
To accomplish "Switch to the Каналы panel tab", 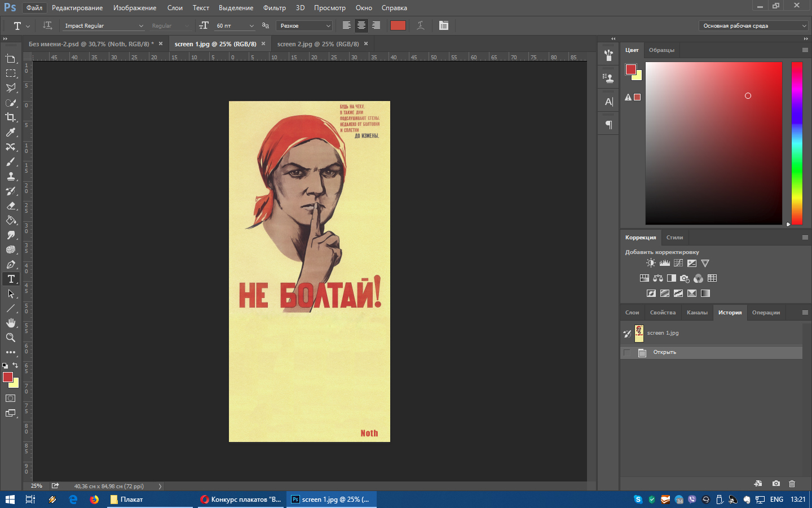I will (x=697, y=313).
